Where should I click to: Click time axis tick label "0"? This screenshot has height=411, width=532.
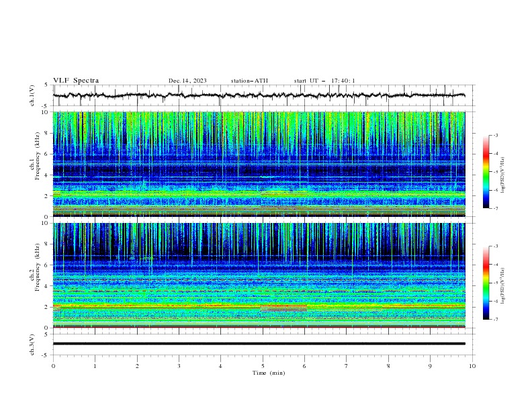53,366
